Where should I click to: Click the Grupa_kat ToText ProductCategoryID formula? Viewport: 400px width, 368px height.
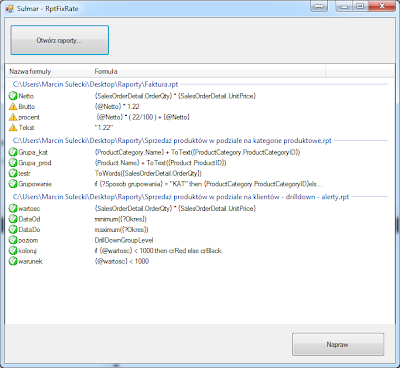[197, 152]
